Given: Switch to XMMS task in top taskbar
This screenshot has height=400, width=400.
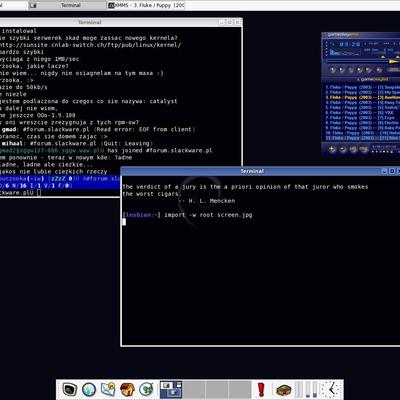Looking at the screenshot, I should pos(146,5).
